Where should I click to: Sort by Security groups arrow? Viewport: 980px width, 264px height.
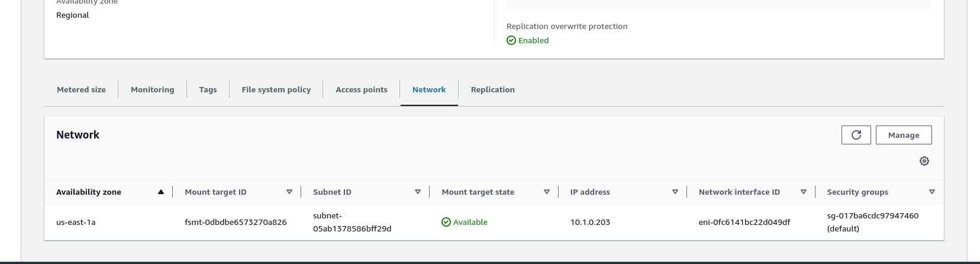click(931, 192)
